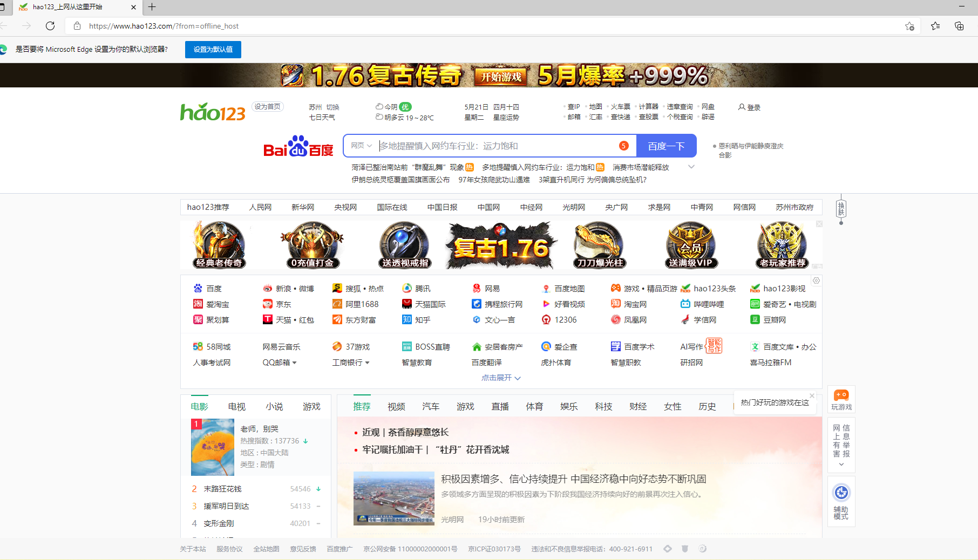978x560 pixels.
Task: Open the 老师，别哭 movie poster
Action: pos(213,447)
